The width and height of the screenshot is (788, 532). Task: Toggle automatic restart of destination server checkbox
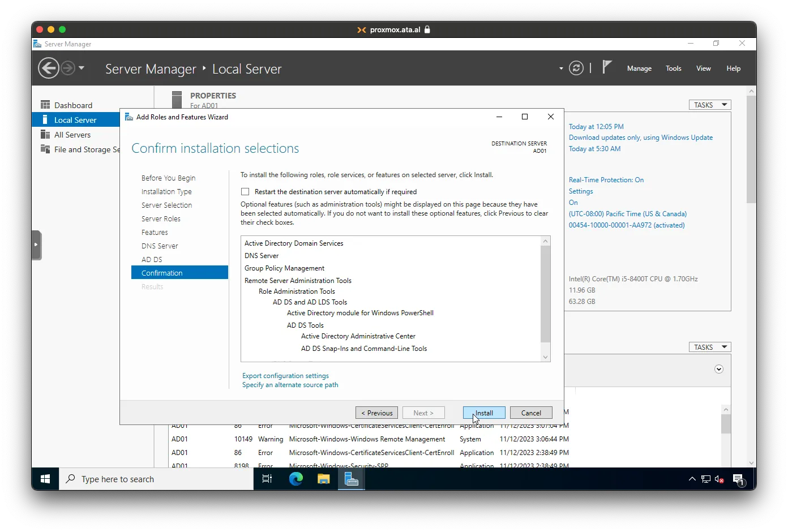245,192
